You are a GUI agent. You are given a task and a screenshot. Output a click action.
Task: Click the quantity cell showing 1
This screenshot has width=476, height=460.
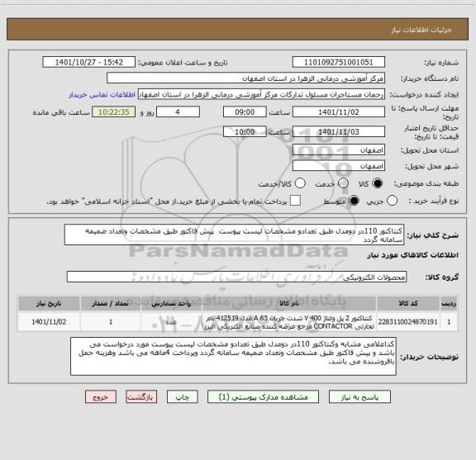[111, 322]
